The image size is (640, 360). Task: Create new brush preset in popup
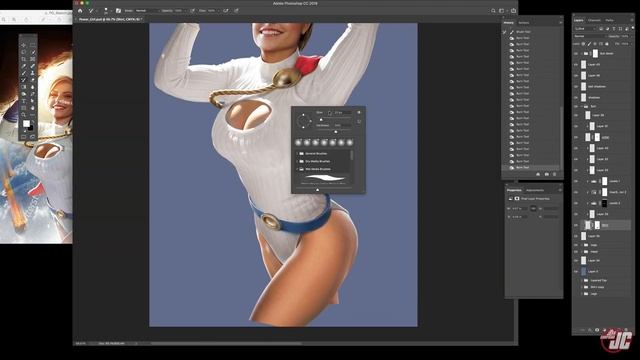(359, 122)
